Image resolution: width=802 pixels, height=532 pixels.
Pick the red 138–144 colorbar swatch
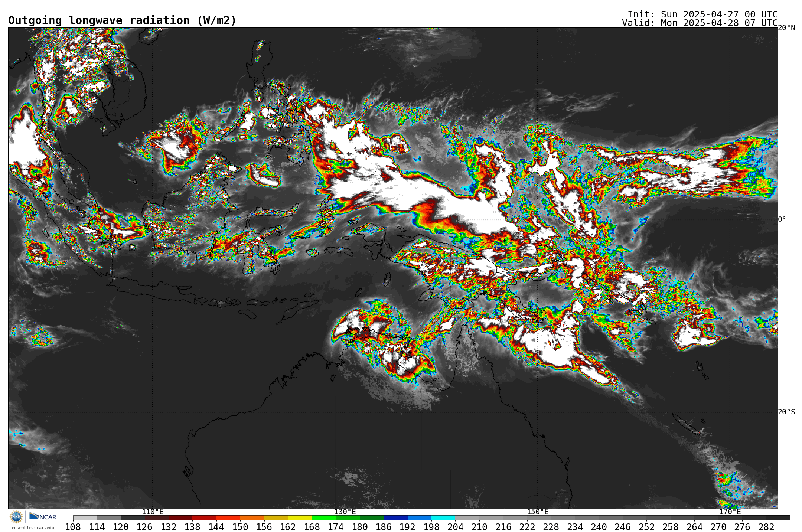[x=204, y=518]
